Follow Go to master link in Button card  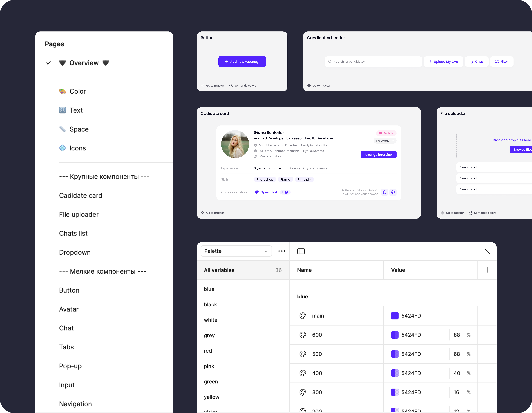(215, 86)
